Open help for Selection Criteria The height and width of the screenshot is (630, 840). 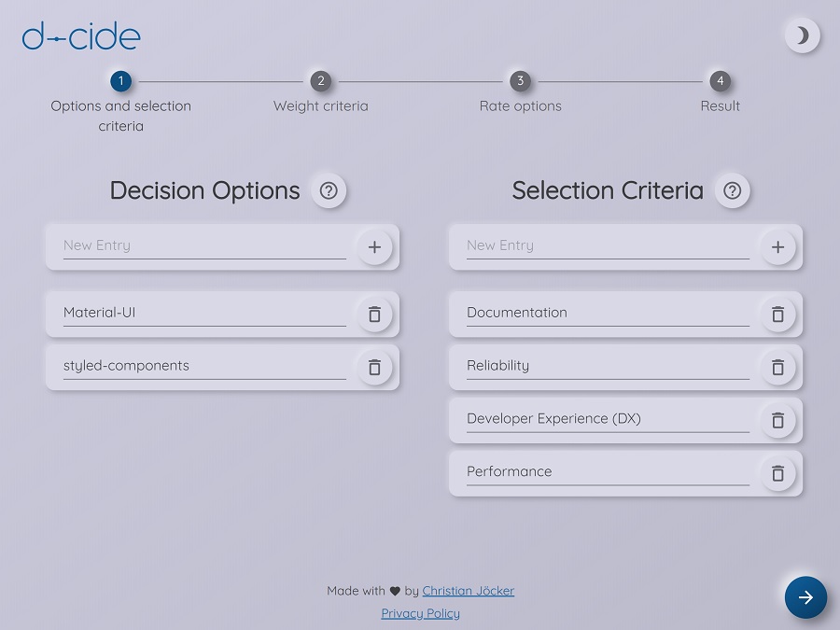tap(733, 190)
